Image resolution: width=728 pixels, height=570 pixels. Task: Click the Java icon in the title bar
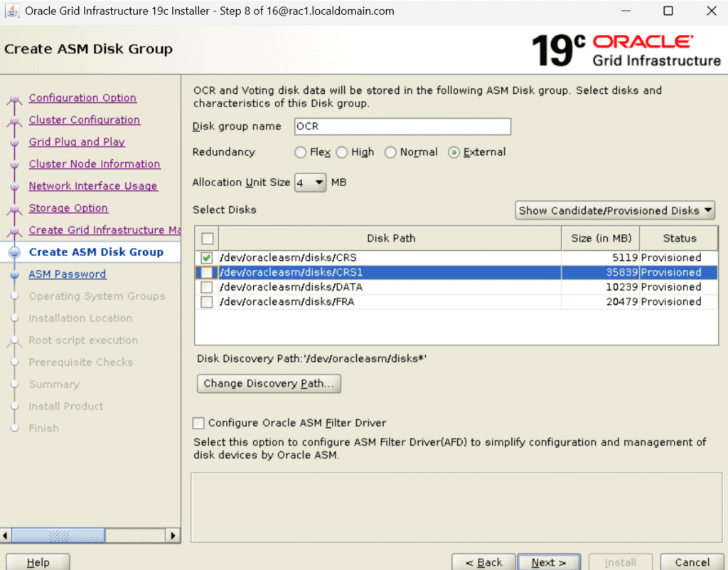(12, 11)
